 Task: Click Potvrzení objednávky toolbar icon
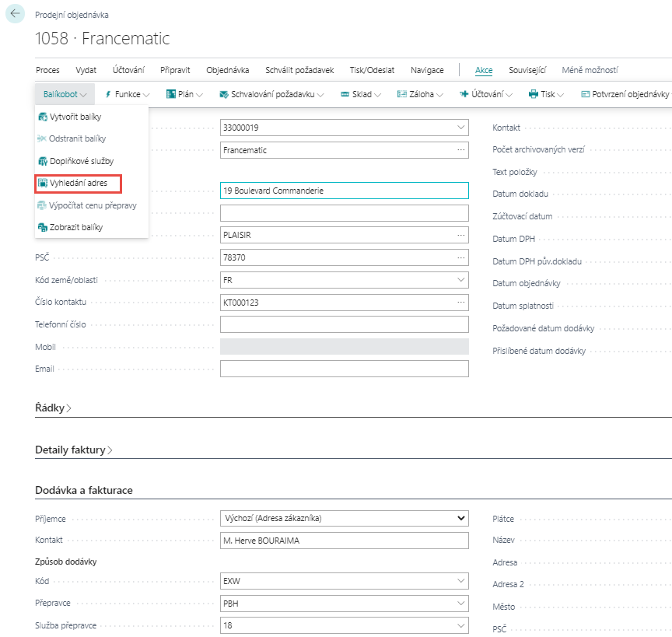point(586,94)
